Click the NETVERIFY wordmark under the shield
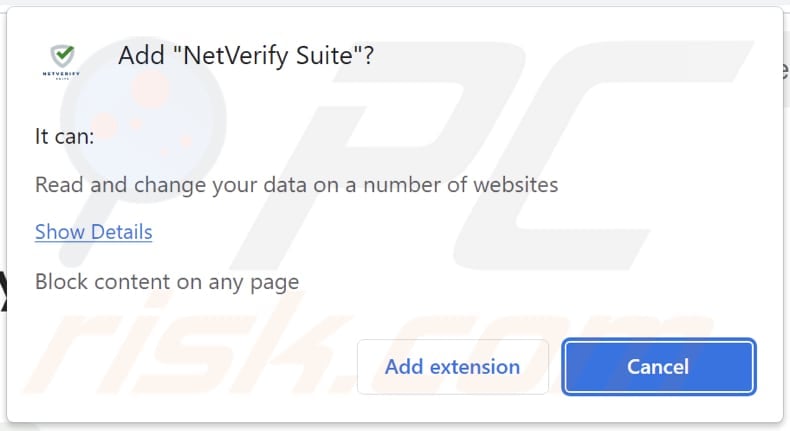The height and width of the screenshot is (431, 790). click(62, 73)
